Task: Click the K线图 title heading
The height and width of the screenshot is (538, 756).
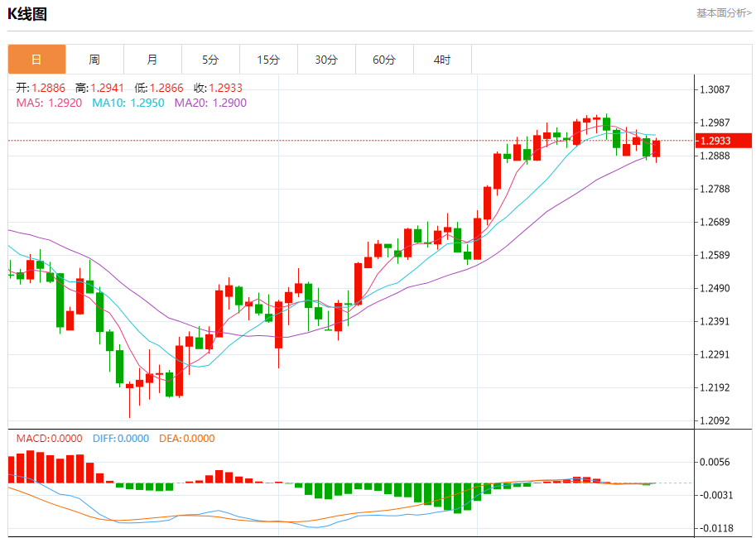Action: tap(28, 14)
